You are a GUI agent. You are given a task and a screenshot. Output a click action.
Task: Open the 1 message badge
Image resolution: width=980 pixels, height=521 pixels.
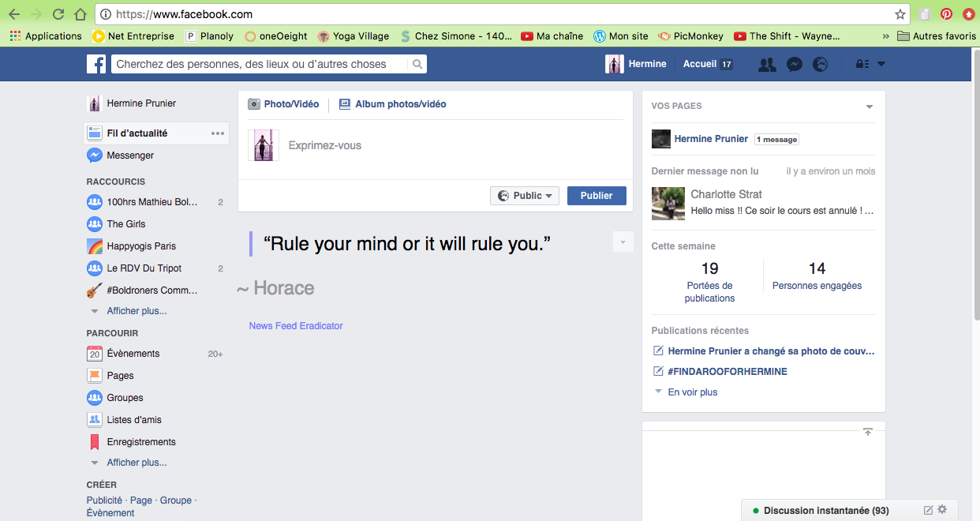pos(776,140)
